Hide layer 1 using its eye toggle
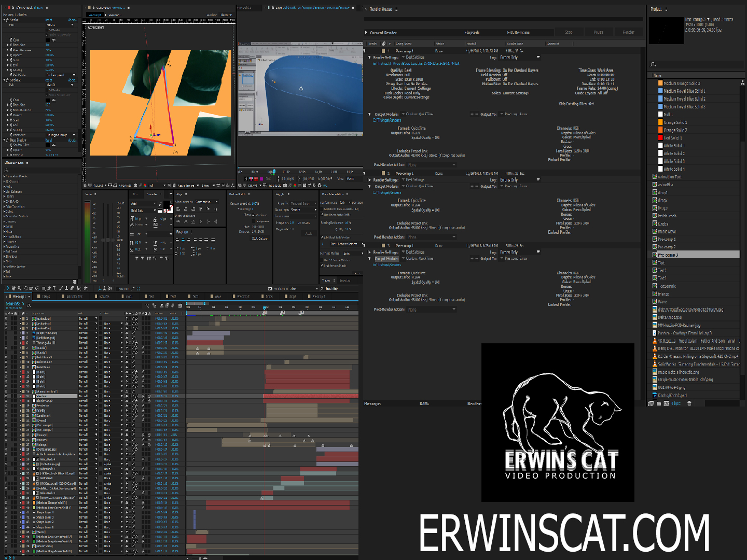 point(6,318)
